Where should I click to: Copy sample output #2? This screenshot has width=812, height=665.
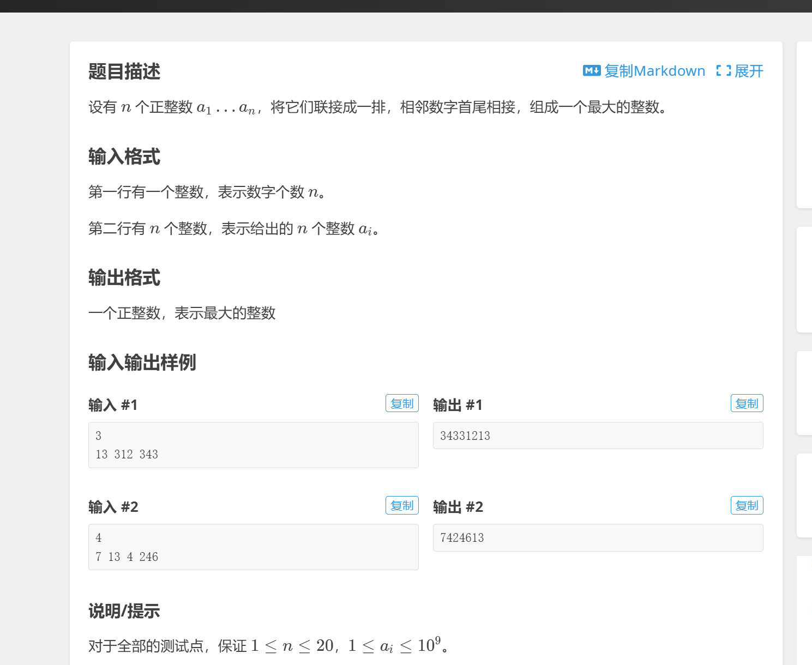(747, 505)
